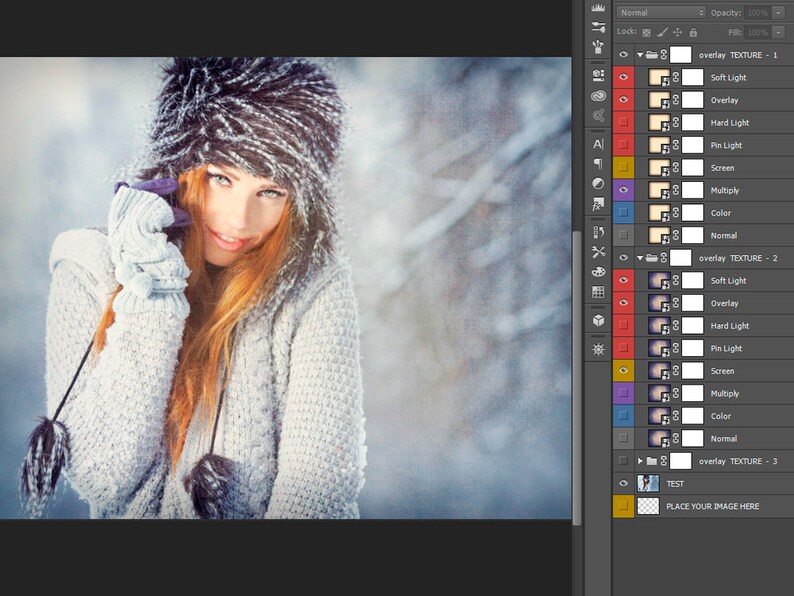Open the Color palette panel icon
This screenshot has height=596, width=794.
(x=598, y=272)
